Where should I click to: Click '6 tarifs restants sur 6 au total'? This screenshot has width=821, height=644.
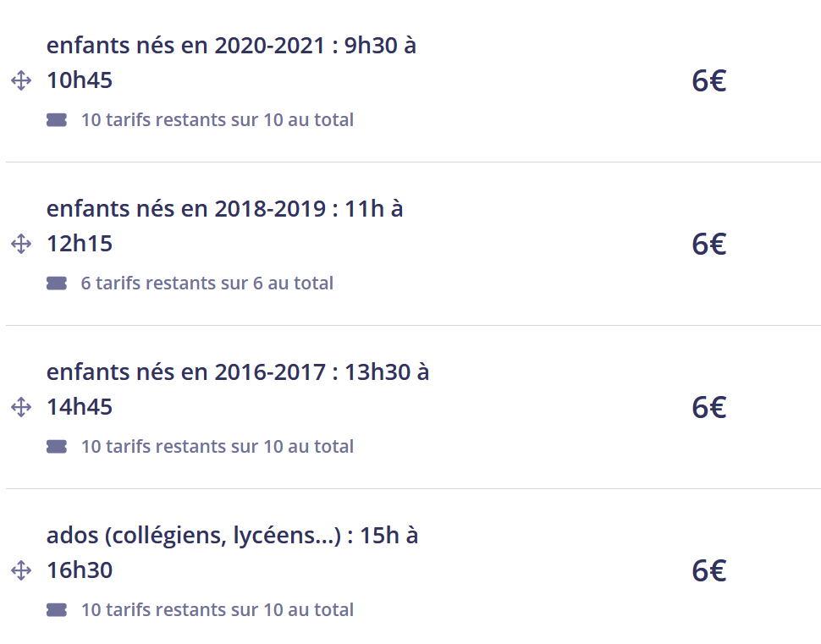(x=207, y=283)
